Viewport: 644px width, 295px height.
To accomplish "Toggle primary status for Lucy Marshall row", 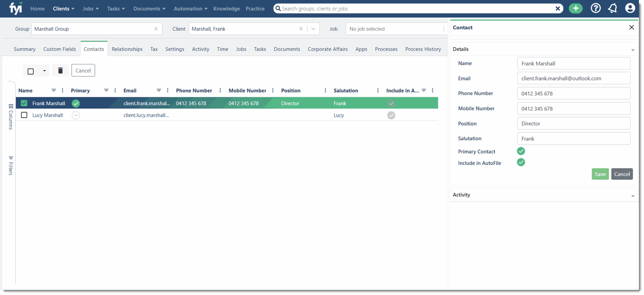I will 76,115.
